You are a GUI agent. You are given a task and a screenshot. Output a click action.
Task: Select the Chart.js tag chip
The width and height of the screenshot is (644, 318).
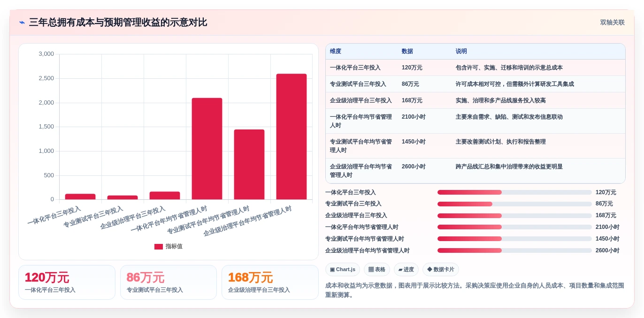343,269
